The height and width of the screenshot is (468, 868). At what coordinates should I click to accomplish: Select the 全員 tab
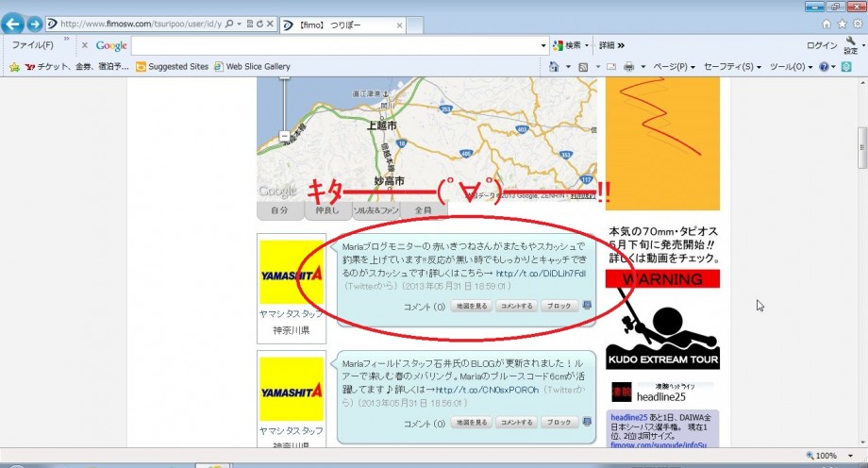coord(423,210)
